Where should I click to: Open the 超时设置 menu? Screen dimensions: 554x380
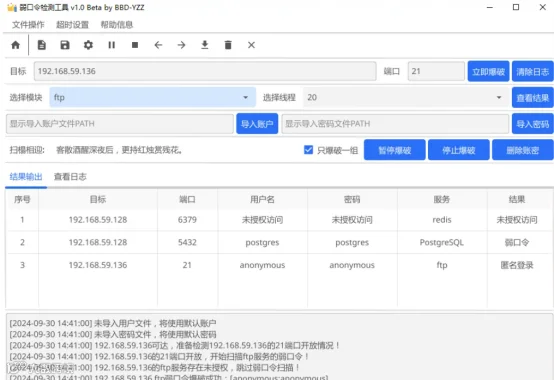coord(72,25)
